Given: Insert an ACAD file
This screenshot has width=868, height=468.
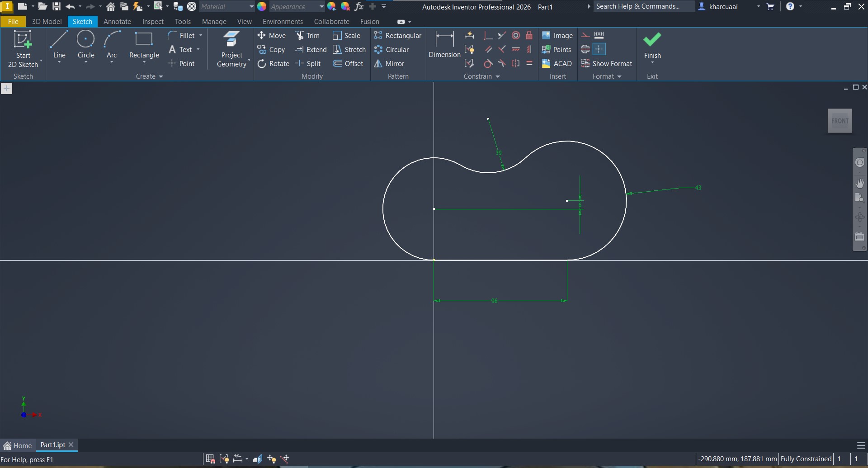Looking at the screenshot, I should (x=557, y=64).
